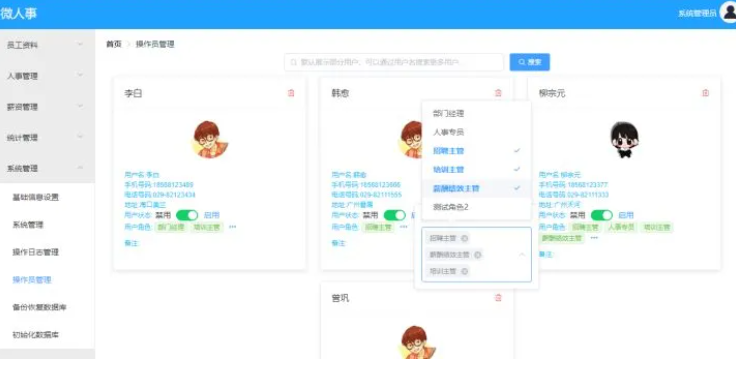Image resolution: width=736 pixels, height=374 pixels.
Task: Click the 搜索 search button
Action: 529,62
